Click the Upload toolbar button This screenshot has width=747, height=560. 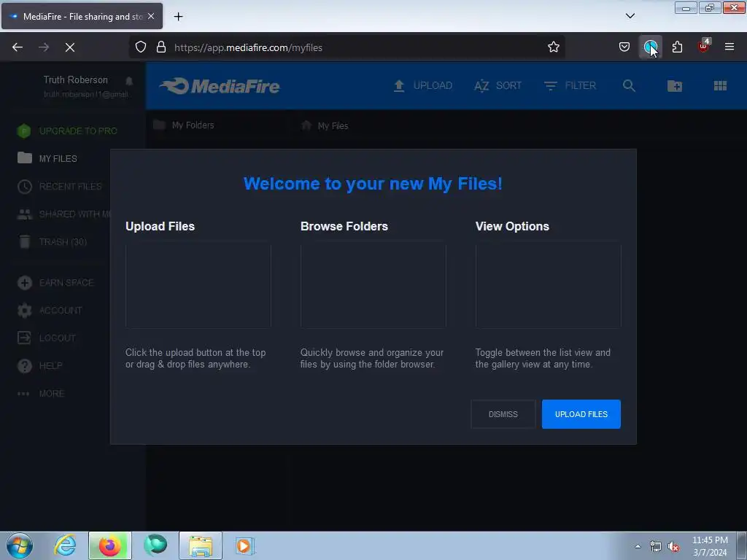click(422, 86)
